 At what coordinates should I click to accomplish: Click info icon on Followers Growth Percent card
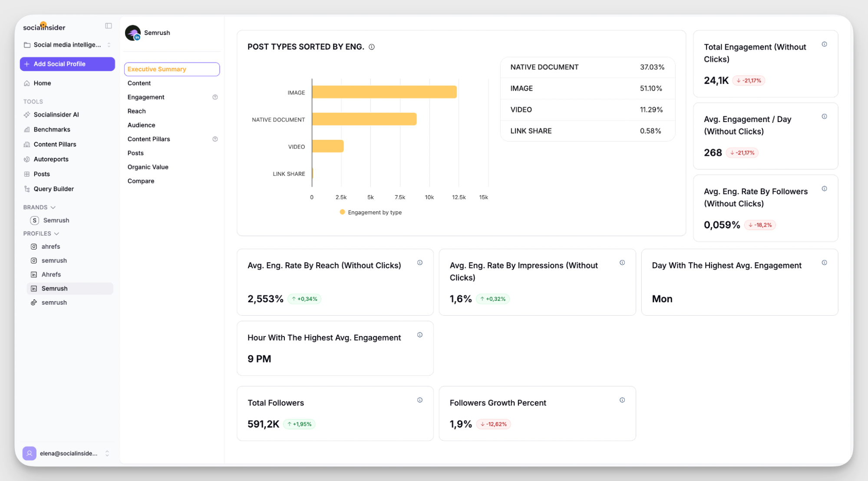coord(622,400)
